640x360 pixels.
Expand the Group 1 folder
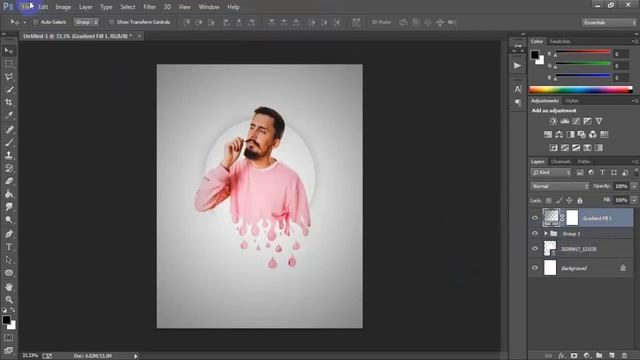[545, 233]
